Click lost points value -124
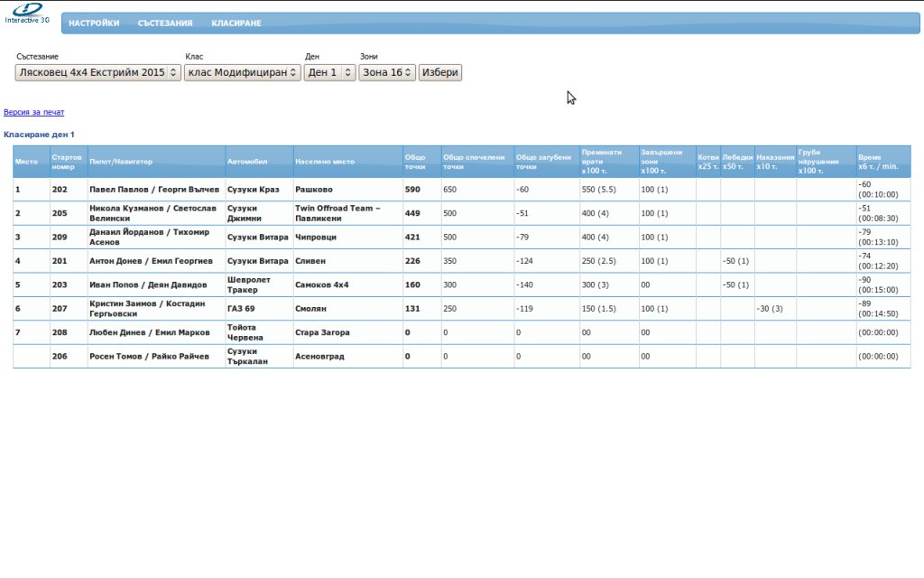Viewport: 924px width, 578px height. (524, 261)
